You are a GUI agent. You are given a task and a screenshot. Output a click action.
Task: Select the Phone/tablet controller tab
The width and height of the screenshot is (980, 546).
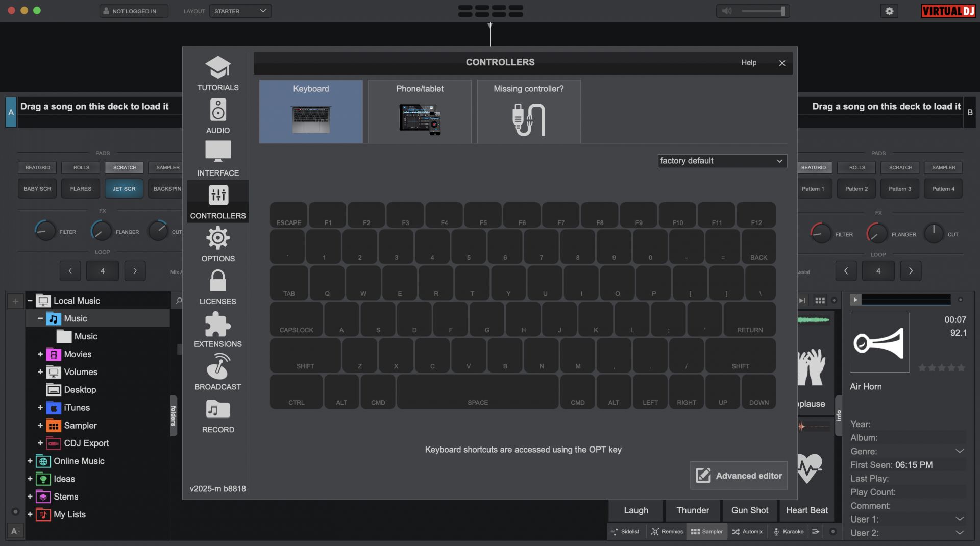pos(420,111)
